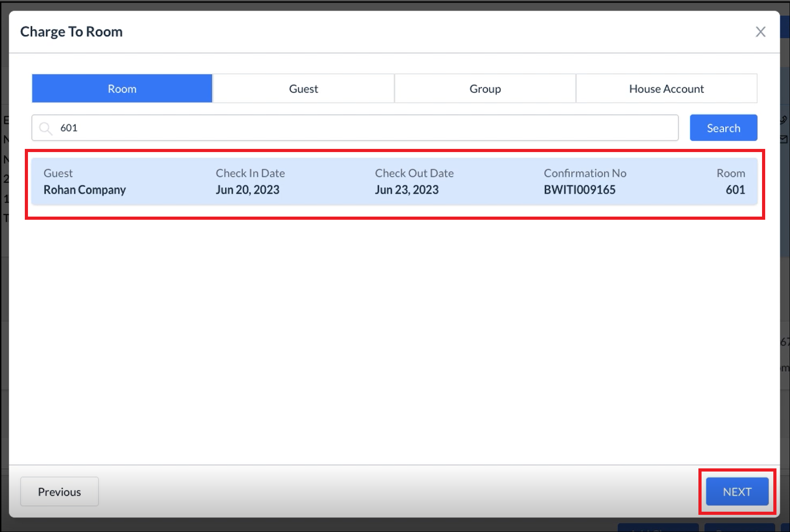Click the Charge To Room dialog title
Screen dimensions: 790x532
pyautogui.click(x=71, y=32)
